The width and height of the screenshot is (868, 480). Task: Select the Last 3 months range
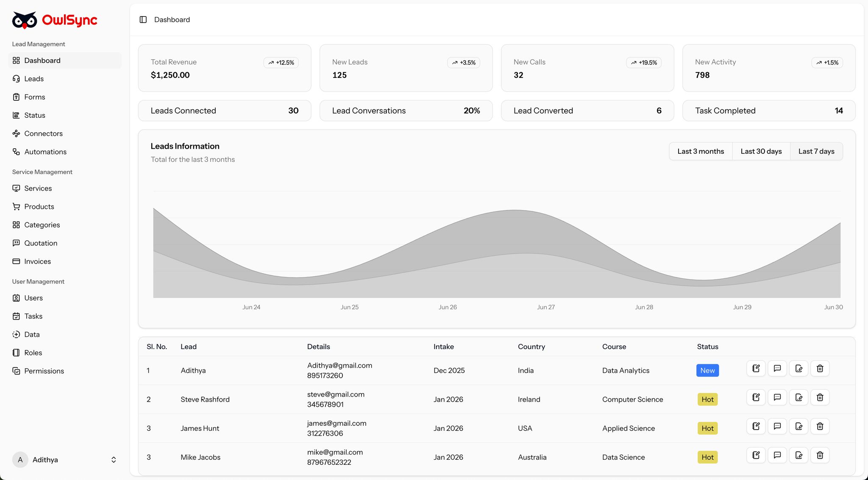pos(700,151)
